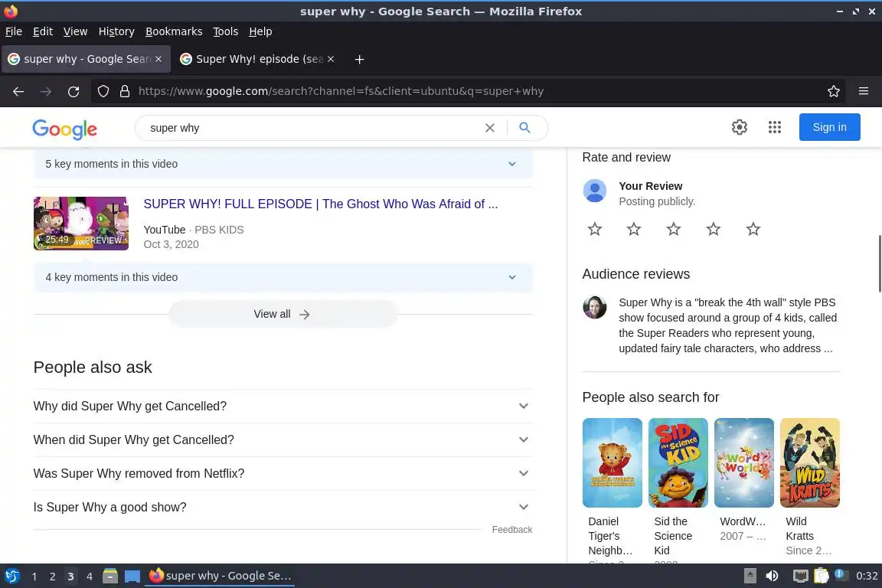The height and width of the screenshot is (588, 882).
Task: Rate three stars in Your Review
Action: pos(674,229)
